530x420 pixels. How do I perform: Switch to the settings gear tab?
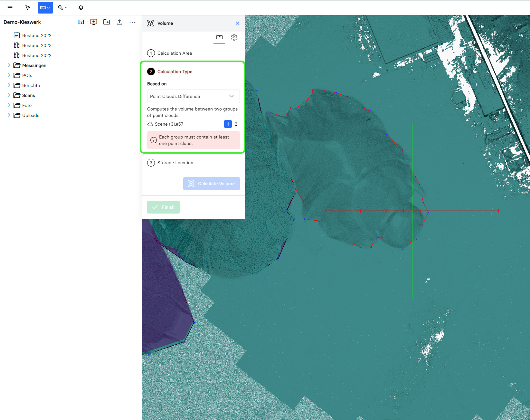pyautogui.click(x=234, y=37)
